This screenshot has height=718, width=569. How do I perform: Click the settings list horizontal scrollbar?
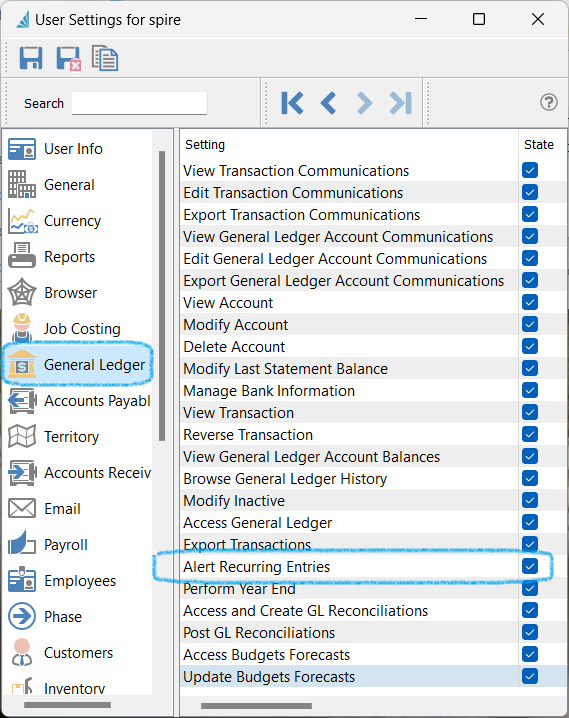pos(256,706)
